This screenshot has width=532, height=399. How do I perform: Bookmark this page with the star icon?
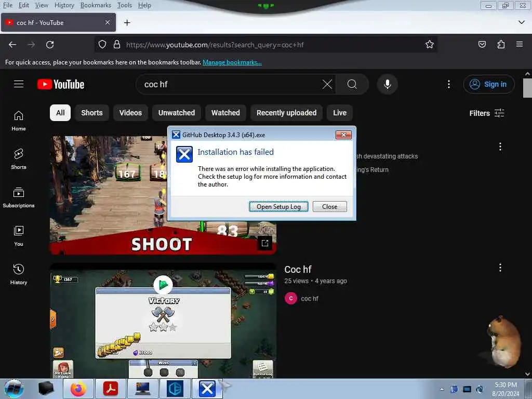pyautogui.click(x=430, y=45)
